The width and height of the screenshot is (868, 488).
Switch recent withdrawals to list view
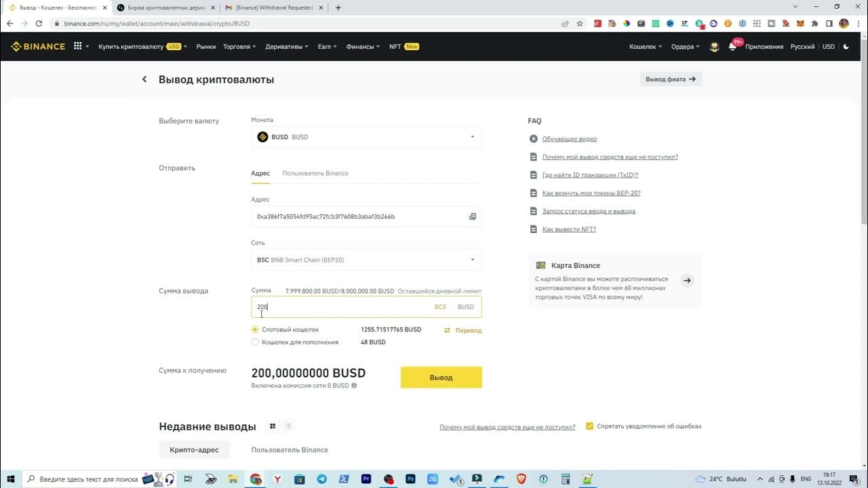[288, 426]
